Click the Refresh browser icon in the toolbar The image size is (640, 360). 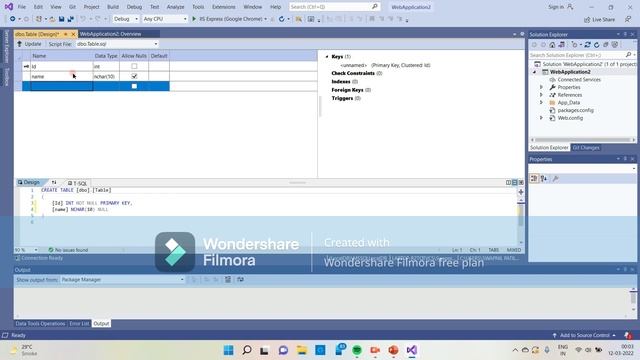tap(281, 19)
